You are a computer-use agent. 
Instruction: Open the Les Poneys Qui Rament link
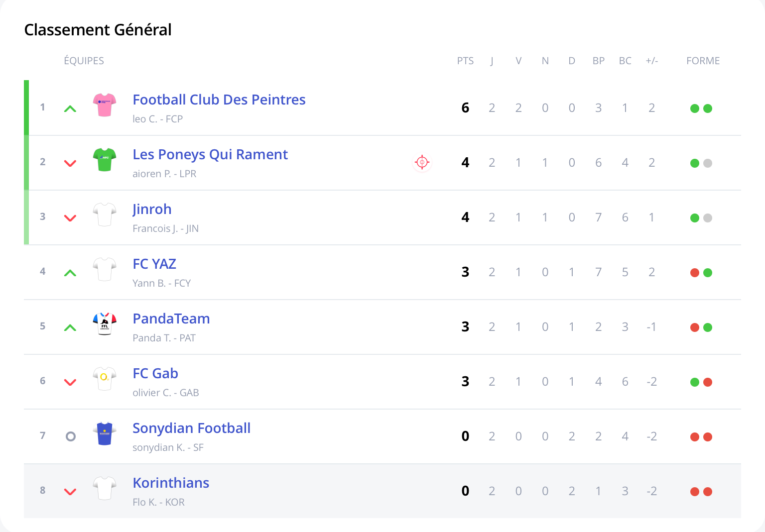[210, 154]
